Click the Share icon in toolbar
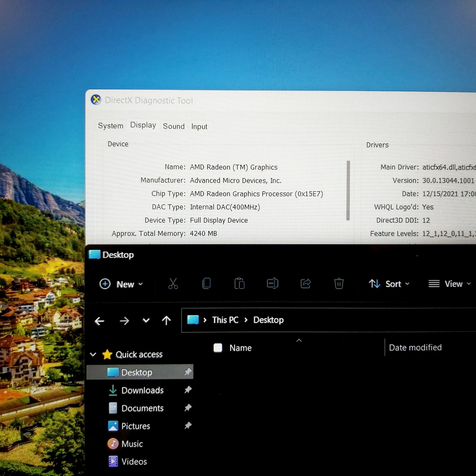Screen dimensions: 476x476 click(x=306, y=283)
